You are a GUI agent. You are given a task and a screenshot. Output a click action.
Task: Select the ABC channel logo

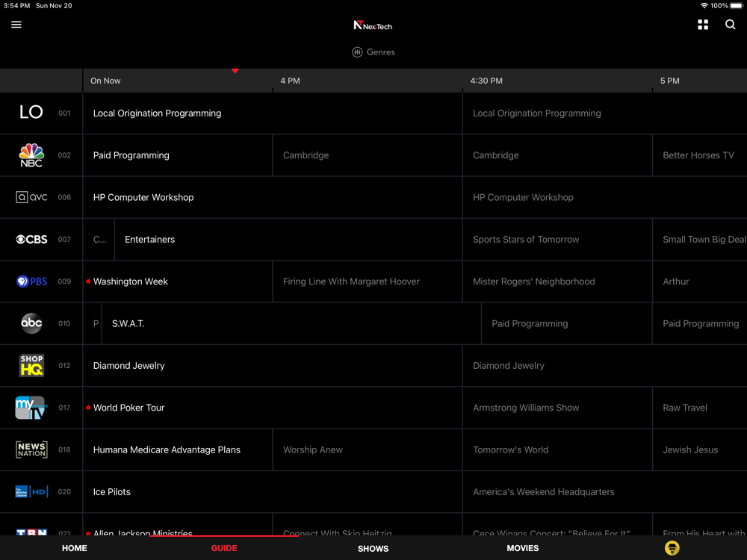coord(31,323)
